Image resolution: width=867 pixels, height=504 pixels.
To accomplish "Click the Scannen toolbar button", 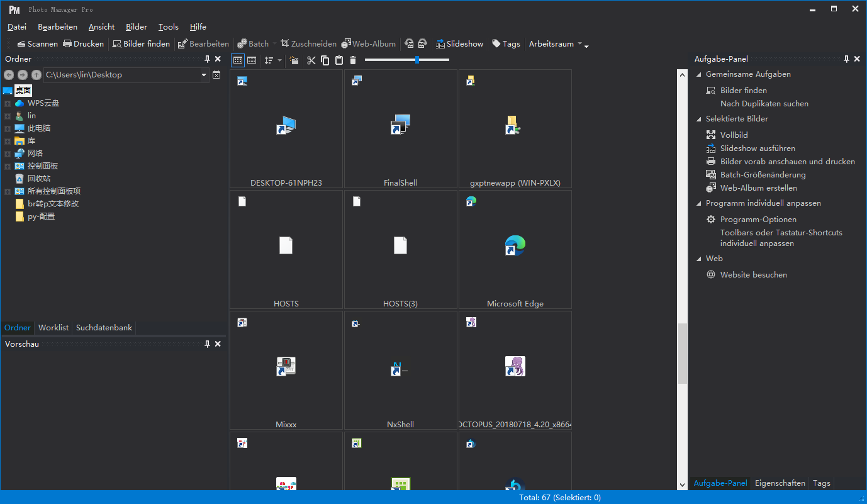I will [37, 44].
